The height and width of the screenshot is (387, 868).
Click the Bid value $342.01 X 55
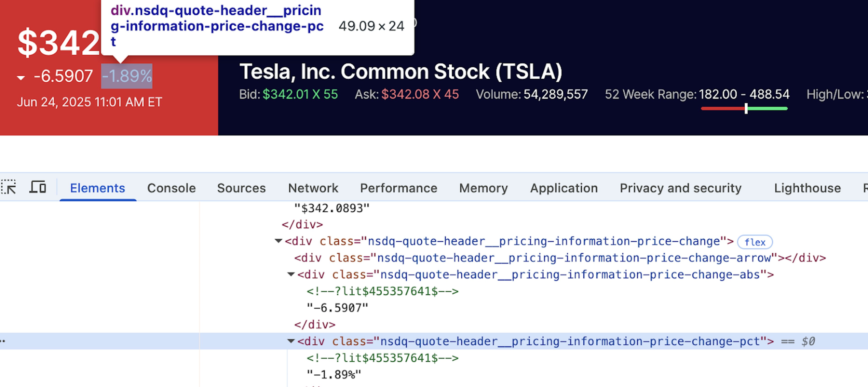coord(300,94)
